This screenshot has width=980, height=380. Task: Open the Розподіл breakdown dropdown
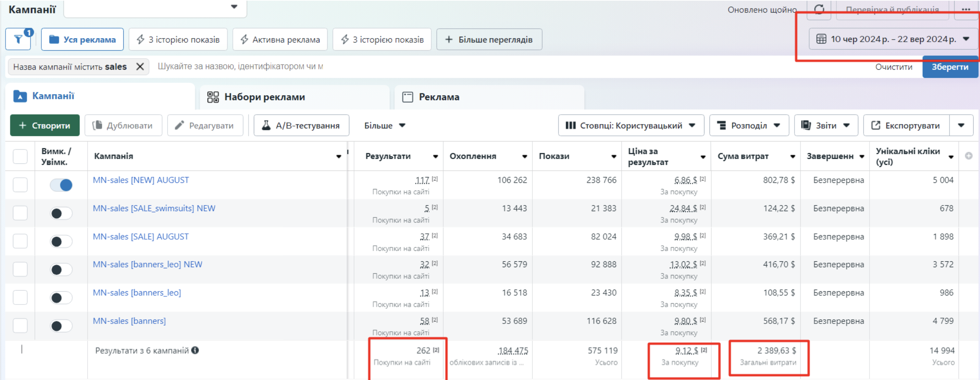[749, 125]
